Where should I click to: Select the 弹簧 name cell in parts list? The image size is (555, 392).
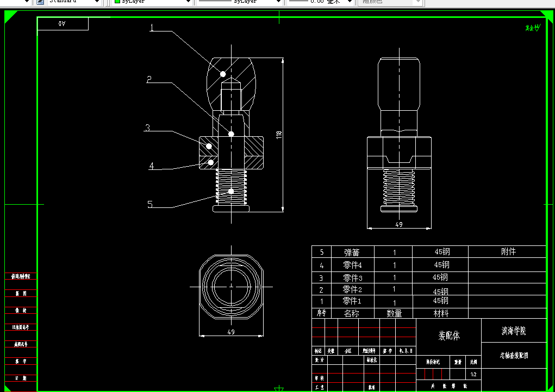352,252
